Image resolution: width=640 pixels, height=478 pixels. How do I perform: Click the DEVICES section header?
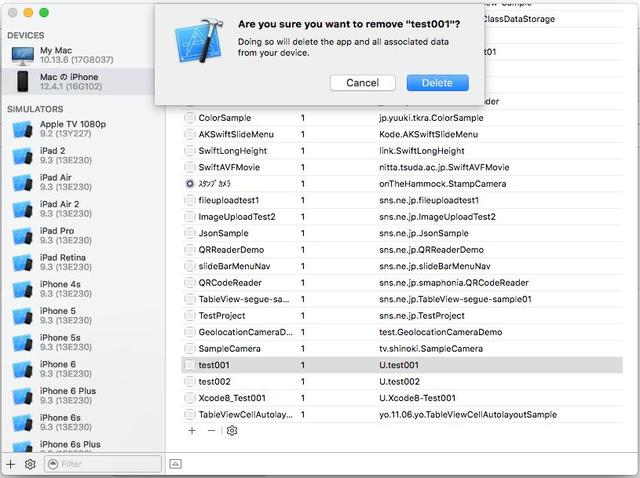(26, 35)
